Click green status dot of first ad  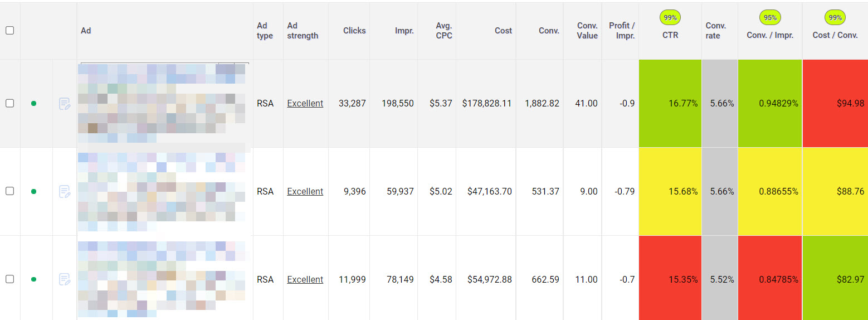pos(33,104)
